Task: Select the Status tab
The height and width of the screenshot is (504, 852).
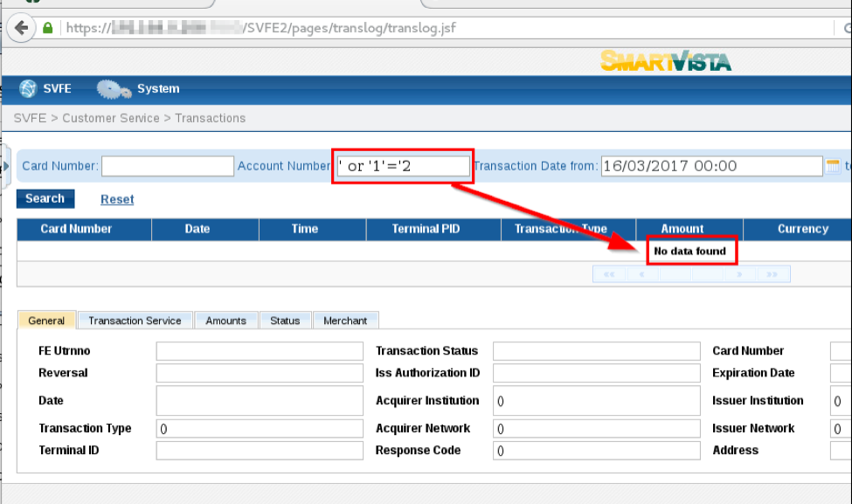Action: pyautogui.click(x=285, y=321)
